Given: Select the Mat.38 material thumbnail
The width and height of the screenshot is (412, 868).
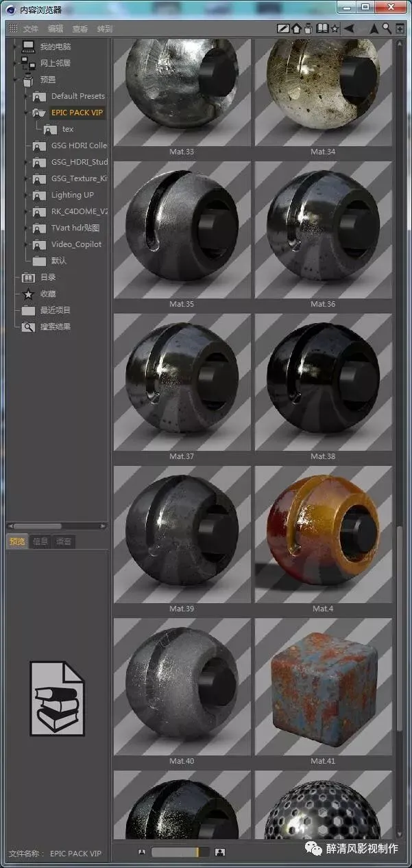Looking at the screenshot, I should [324, 382].
